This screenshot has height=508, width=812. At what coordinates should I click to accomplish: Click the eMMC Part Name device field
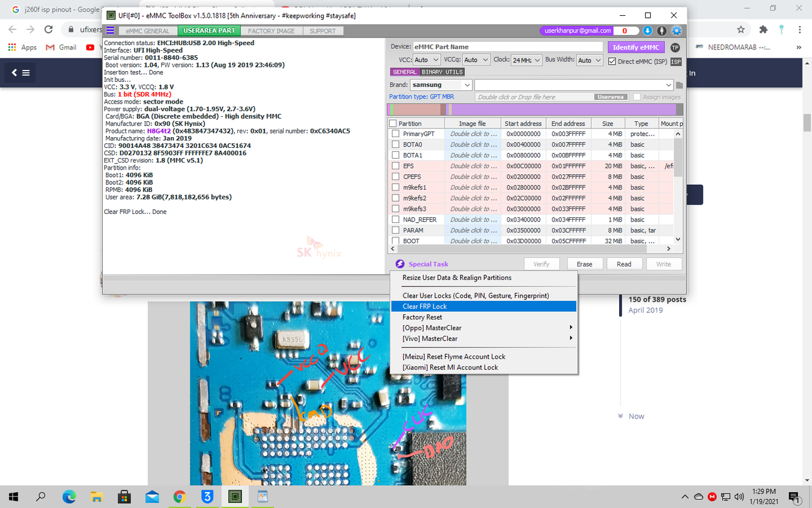tap(507, 47)
